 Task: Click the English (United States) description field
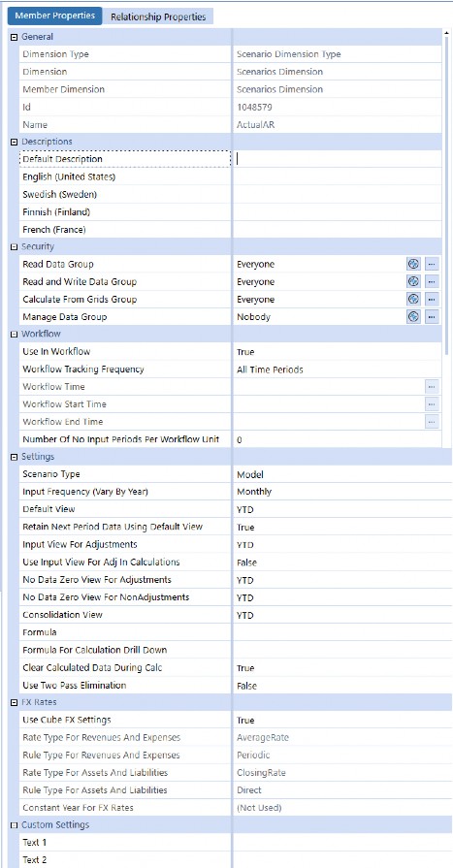coord(337,177)
